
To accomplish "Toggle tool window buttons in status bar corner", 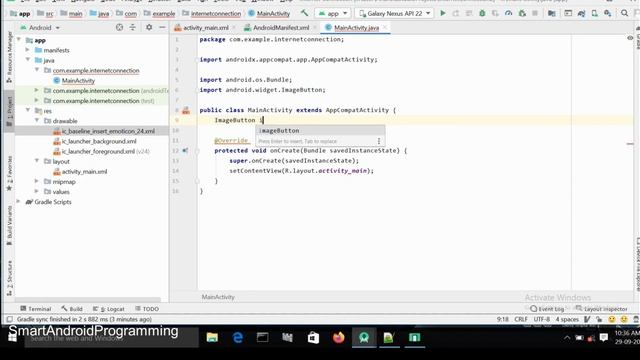I will 9,319.
